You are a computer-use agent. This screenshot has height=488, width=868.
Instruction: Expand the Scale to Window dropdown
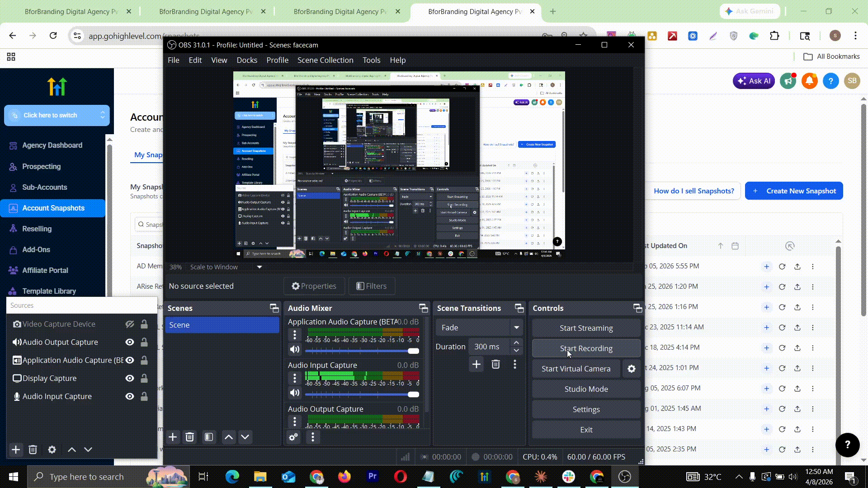259,267
